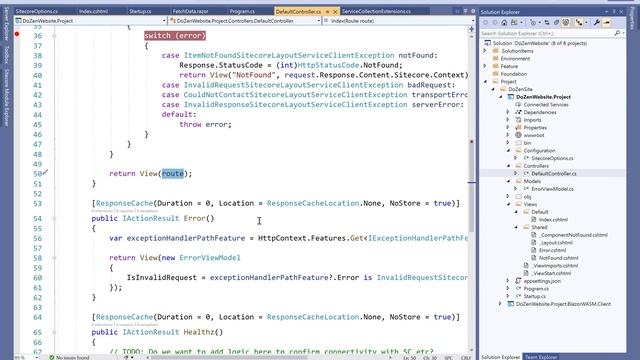Toggle Preview Selected Items icon

(x=607, y=23)
